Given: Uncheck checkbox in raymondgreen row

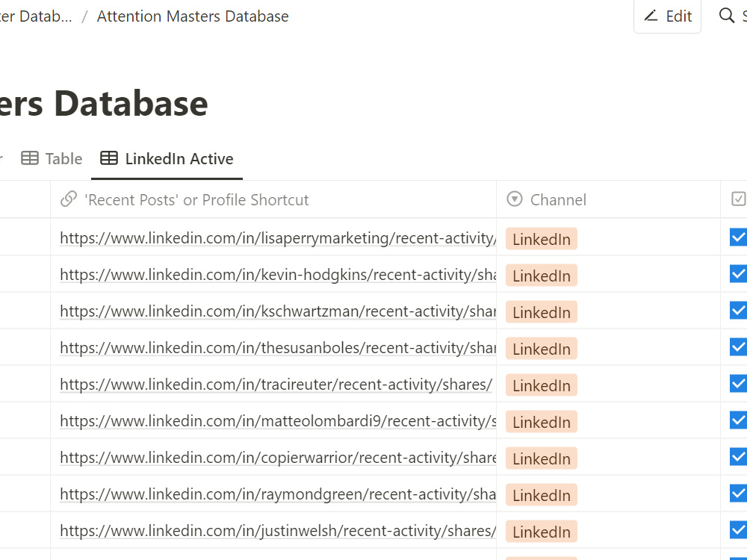Looking at the screenshot, I should 739,494.
